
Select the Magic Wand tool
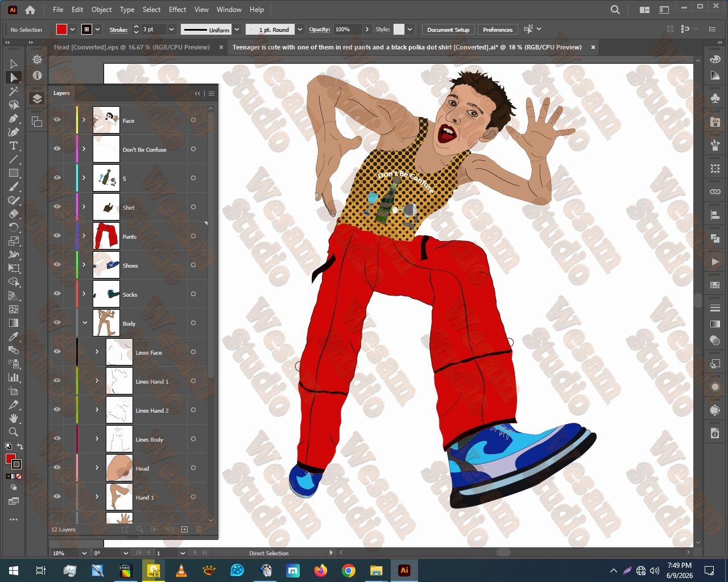(x=14, y=91)
